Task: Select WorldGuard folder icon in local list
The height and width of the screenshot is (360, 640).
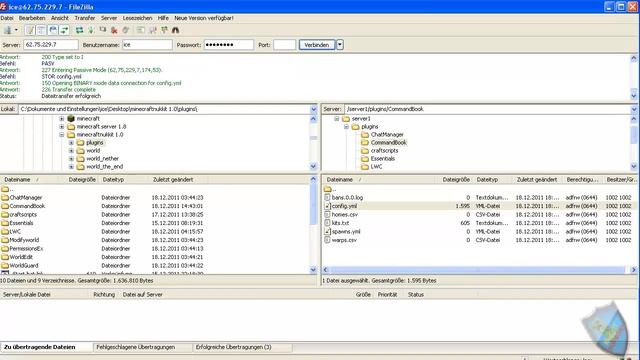Action: click(x=5, y=266)
